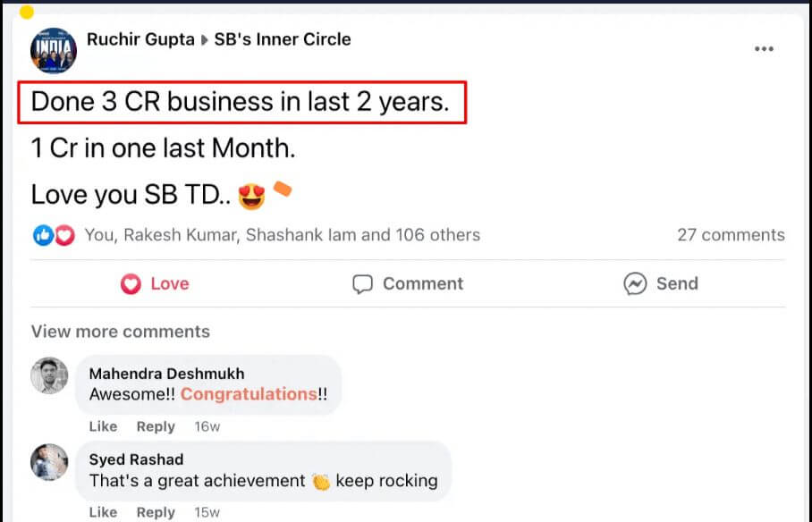Open Ruchir Gupta's profile name link
812x522 pixels.
[x=141, y=39]
